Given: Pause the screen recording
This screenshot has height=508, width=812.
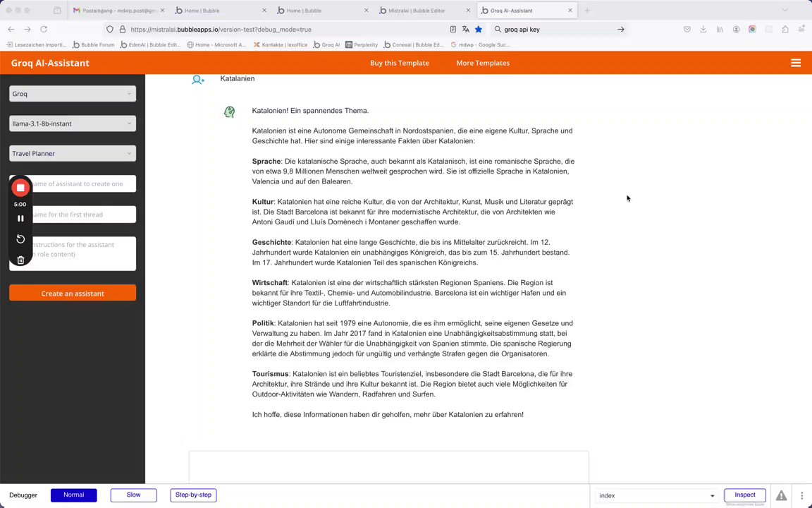Looking at the screenshot, I should 20,219.
